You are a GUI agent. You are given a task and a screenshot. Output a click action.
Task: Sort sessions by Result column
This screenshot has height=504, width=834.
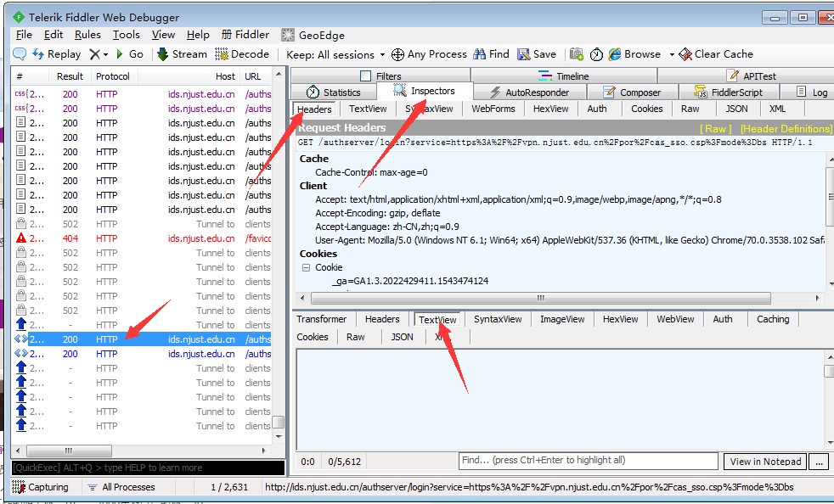click(70, 76)
